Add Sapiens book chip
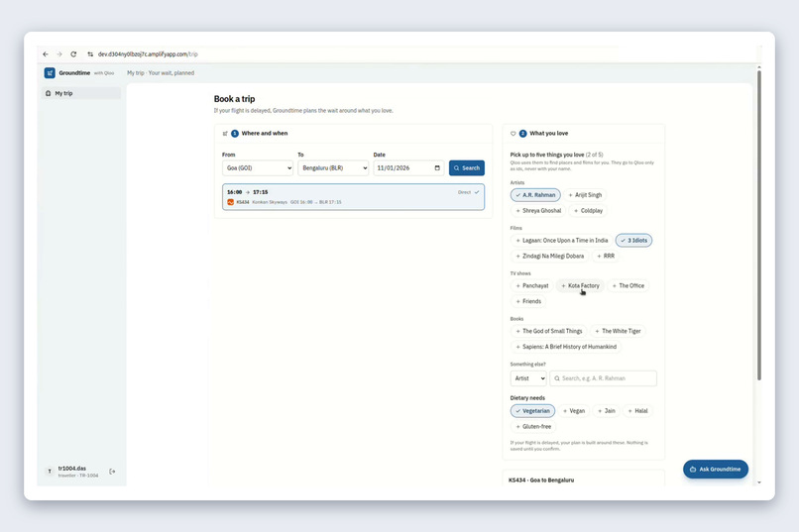The width and height of the screenshot is (799, 532). pyautogui.click(x=566, y=347)
